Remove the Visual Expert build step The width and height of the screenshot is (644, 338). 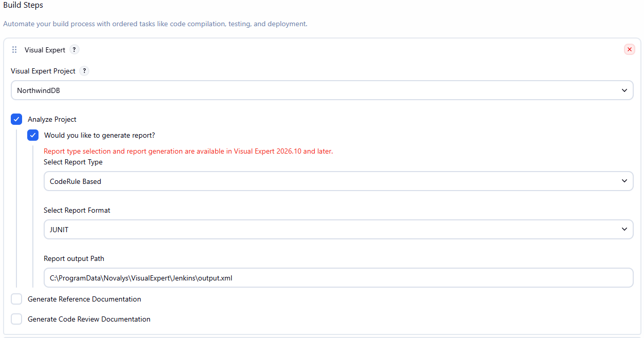point(629,49)
